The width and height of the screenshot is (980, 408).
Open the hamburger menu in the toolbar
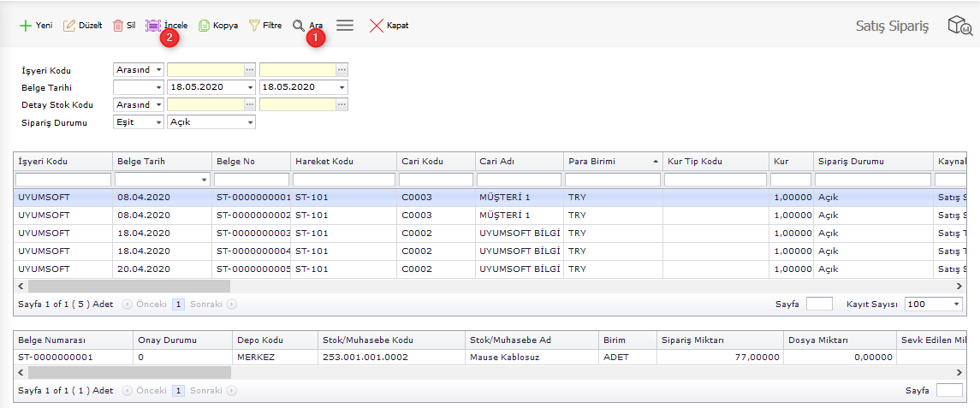point(345,26)
